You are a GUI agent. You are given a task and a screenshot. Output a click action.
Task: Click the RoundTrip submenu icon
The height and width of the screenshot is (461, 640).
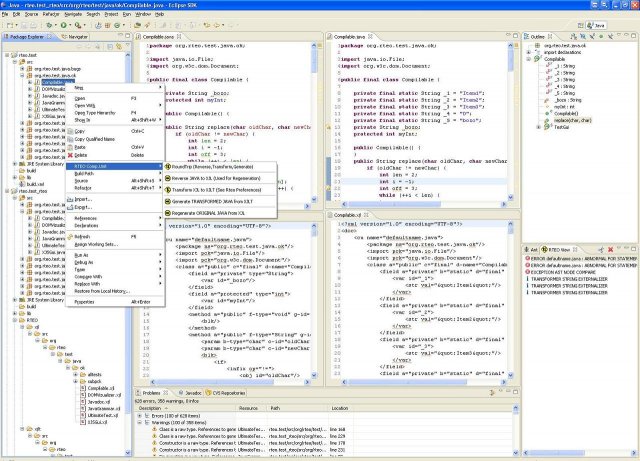point(167,167)
